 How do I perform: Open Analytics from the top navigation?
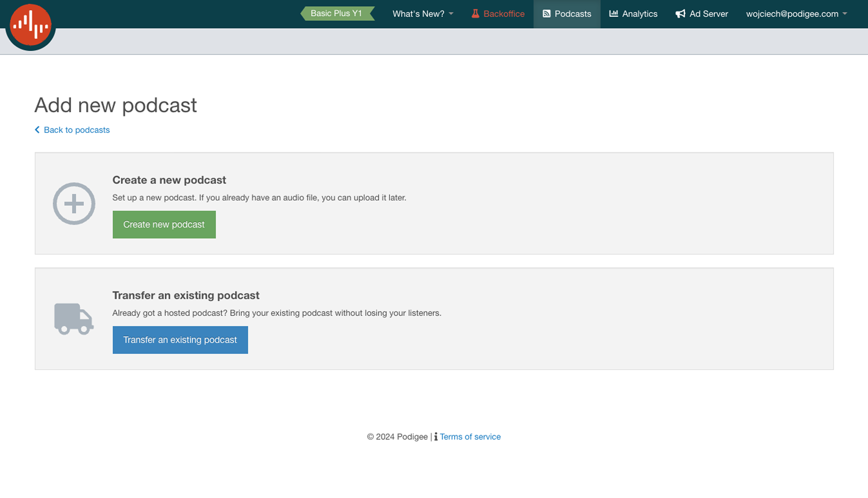click(633, 14)
